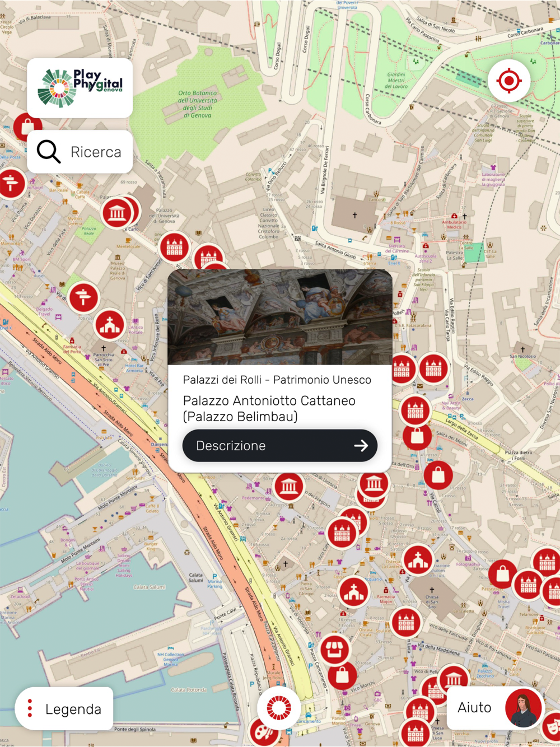Screen dimensions: 560x747
Task: Select the signpost marker beside the Ricerca box
Action: pyautogui.click(x=11, y=183)
